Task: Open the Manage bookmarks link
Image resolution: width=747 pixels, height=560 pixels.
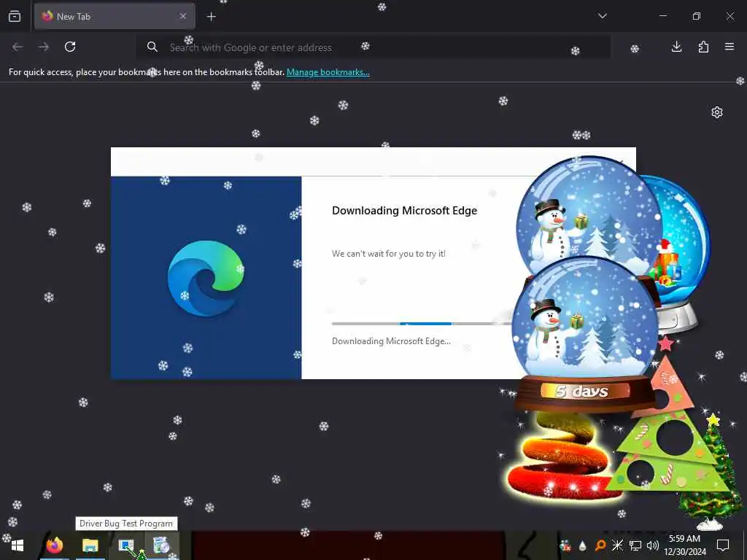Action: 328,72
